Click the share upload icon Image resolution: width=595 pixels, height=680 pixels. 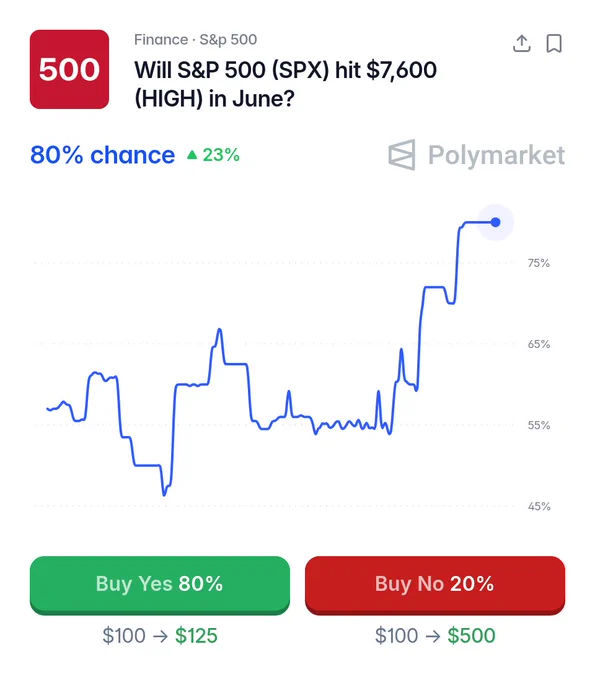521,43
